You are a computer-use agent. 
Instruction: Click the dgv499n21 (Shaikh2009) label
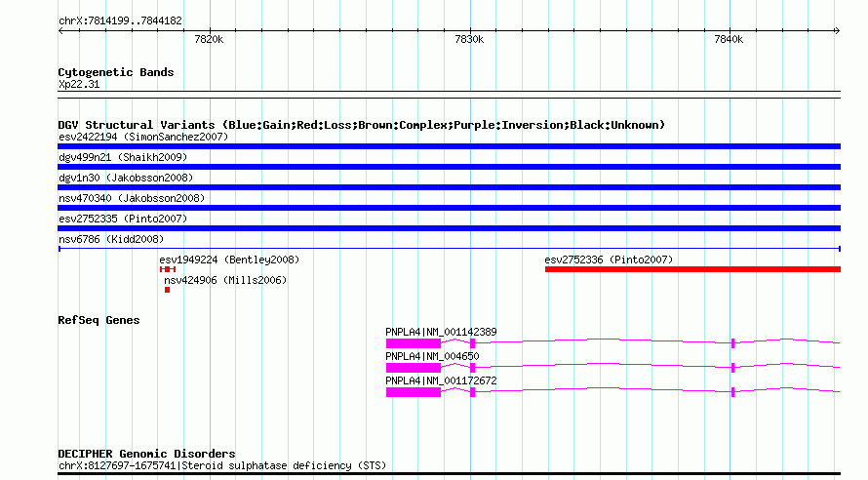tap(123, 157)
